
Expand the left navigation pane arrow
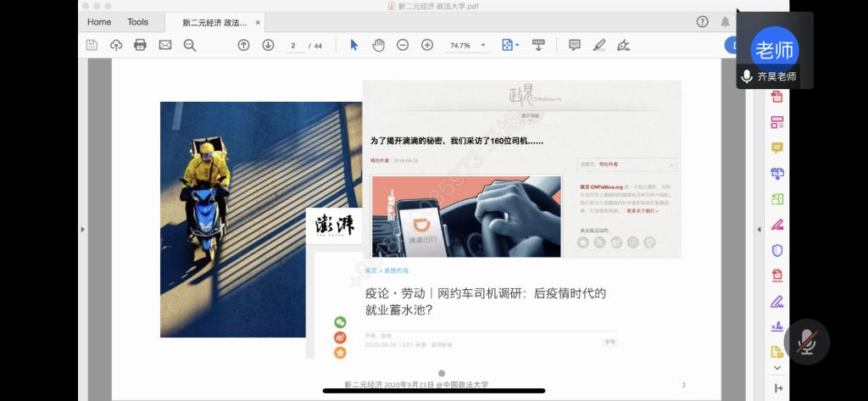pyautogui.click(x=82, y=230)
